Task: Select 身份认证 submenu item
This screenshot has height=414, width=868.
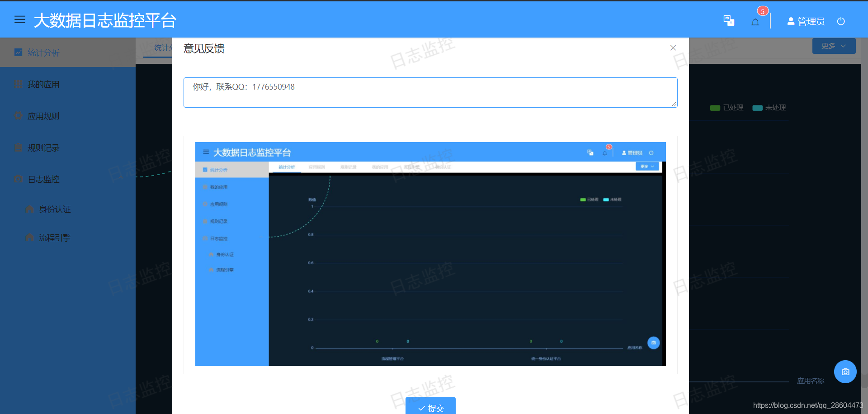Action: click(68, 209)
